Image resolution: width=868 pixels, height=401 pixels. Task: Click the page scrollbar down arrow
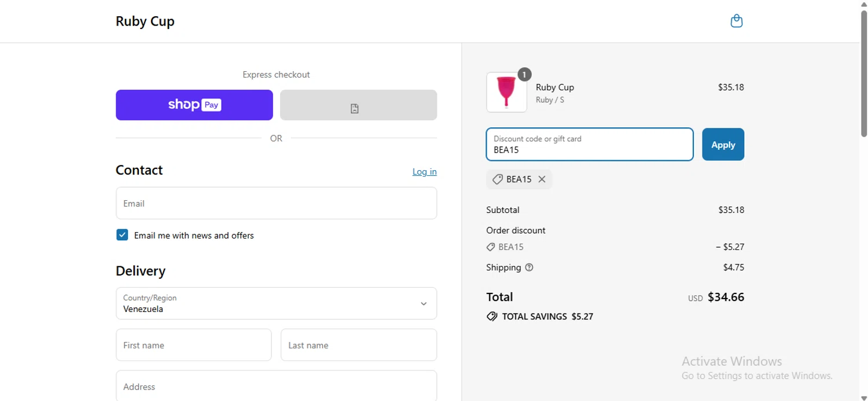(863, 397)
